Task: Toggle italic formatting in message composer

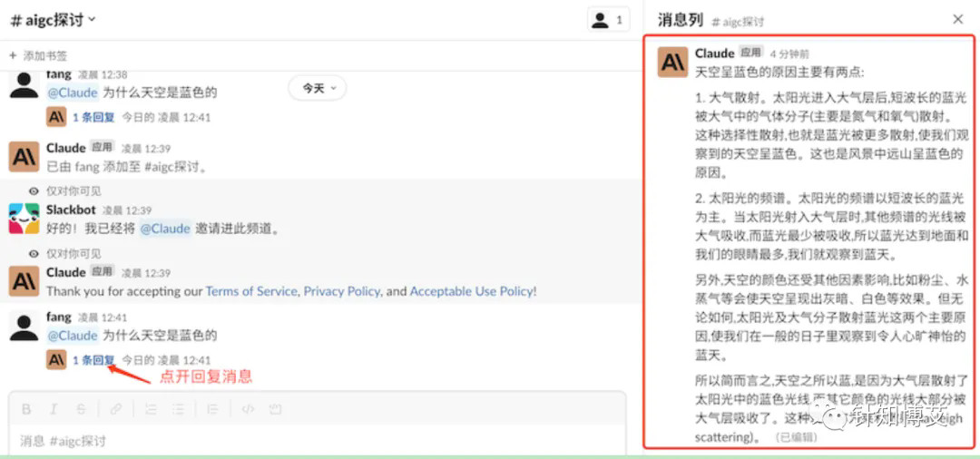Action: click(54, 410)
